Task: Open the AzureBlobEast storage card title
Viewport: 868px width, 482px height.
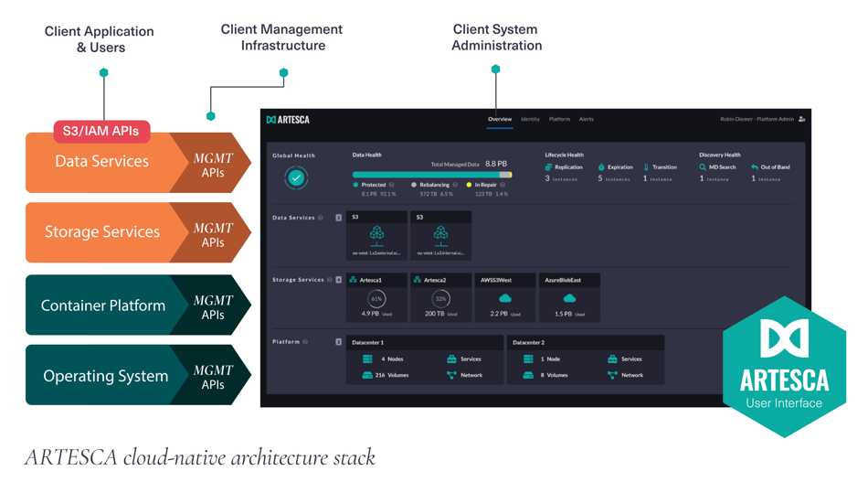Action: 563,280
